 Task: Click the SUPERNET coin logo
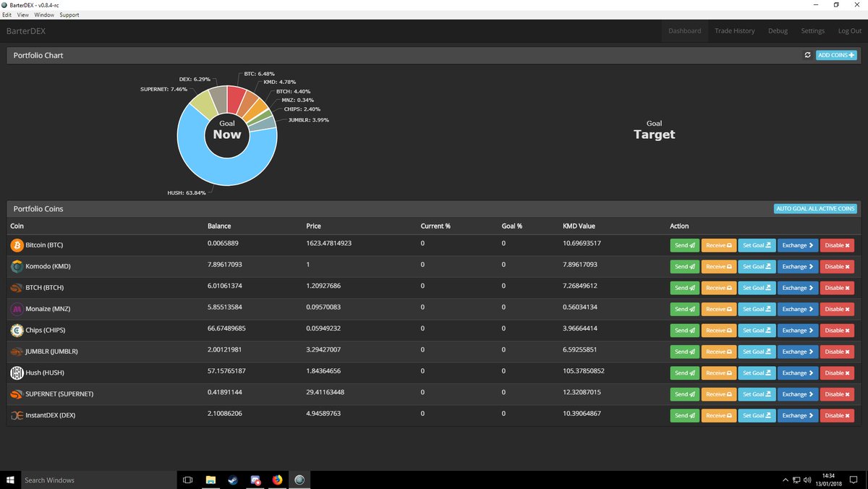[x=17, y=394]
